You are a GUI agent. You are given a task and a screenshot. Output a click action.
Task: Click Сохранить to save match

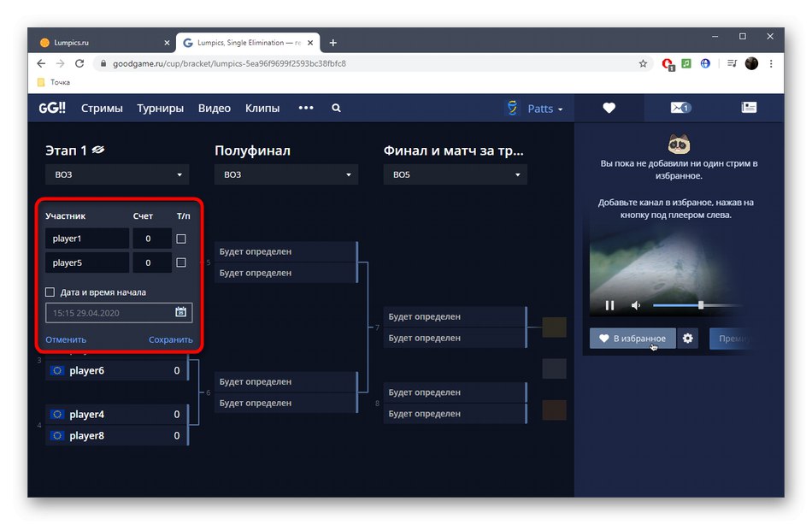point(170,340)
